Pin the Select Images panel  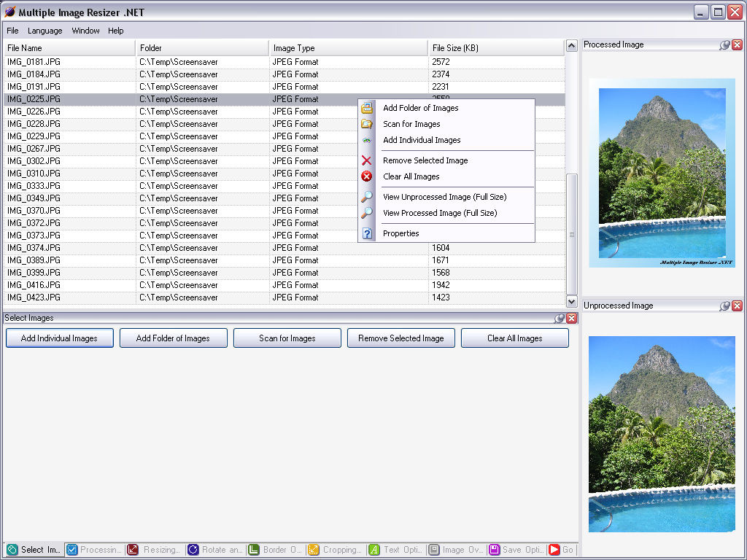[x=559, y=319]
